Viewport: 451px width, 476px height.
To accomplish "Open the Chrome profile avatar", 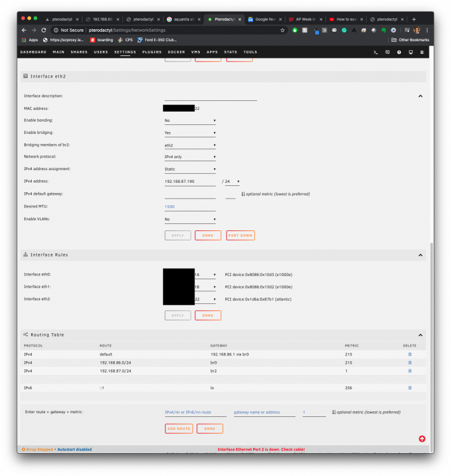I will (x=417, y=30).
